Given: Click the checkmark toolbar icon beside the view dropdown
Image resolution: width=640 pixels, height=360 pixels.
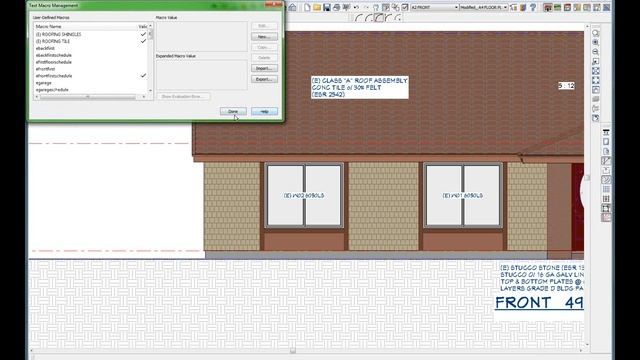Looking at the screenshot, I should click(x=405, y=7).
